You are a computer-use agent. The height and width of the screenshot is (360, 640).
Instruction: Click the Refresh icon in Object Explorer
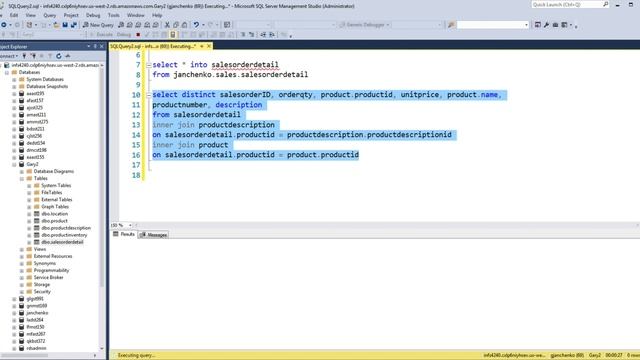click(59, 56)
